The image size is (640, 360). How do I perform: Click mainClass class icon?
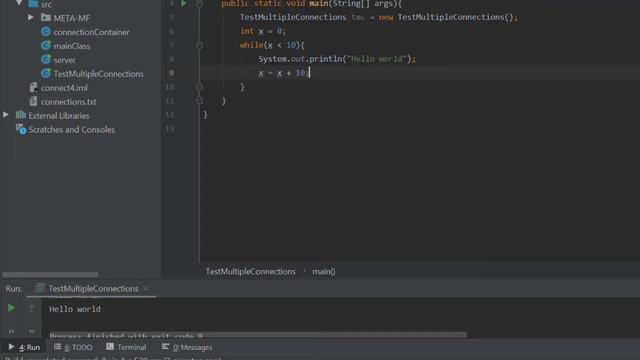click(x=46, y=45)
